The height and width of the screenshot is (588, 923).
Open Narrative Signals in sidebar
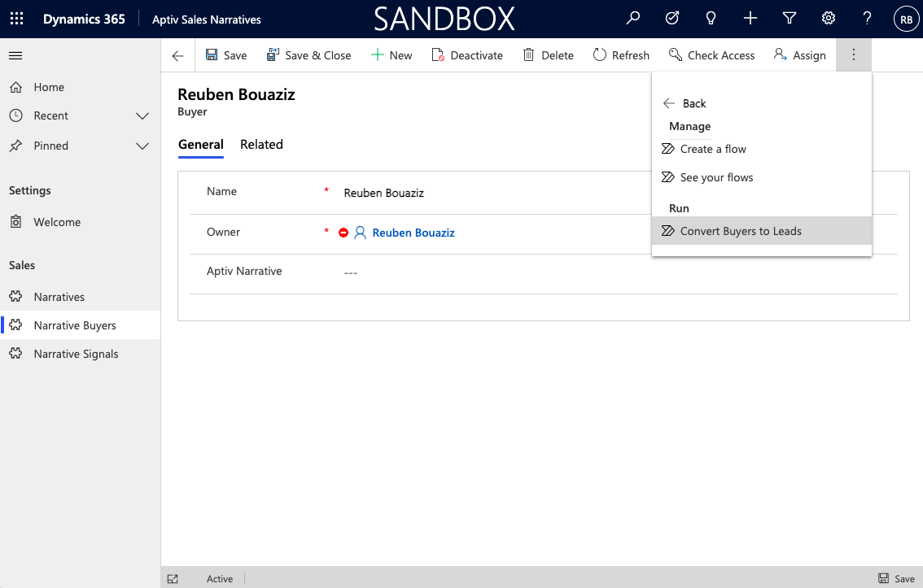(80, 354)
